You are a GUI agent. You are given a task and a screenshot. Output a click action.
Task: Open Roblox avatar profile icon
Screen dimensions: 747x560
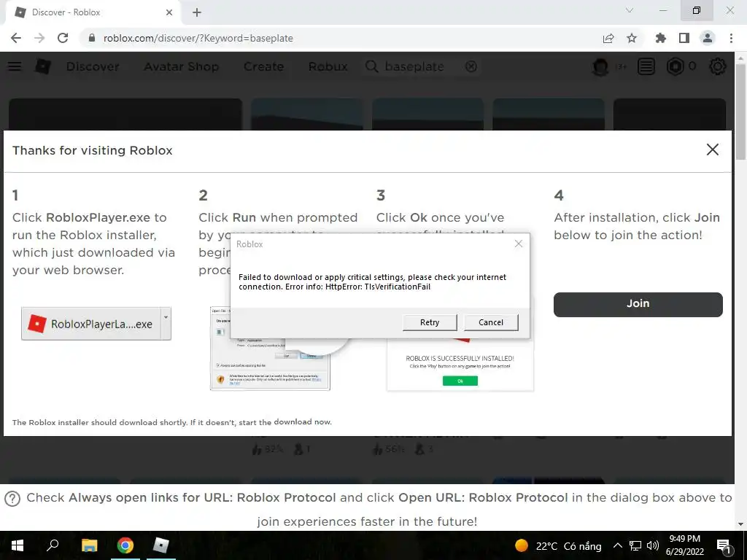coord(600,66)
